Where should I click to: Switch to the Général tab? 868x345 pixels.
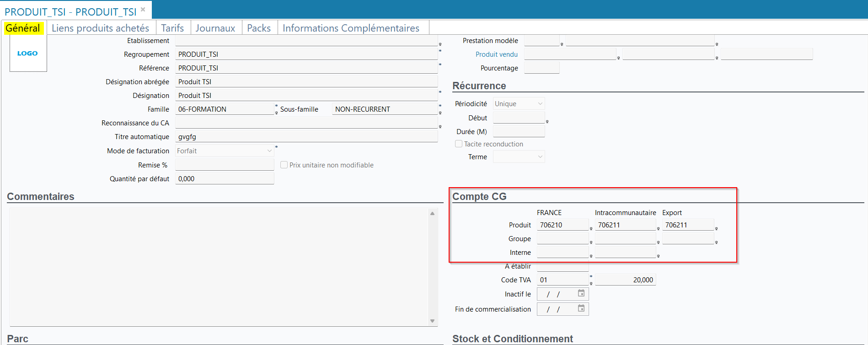point(23,28)
